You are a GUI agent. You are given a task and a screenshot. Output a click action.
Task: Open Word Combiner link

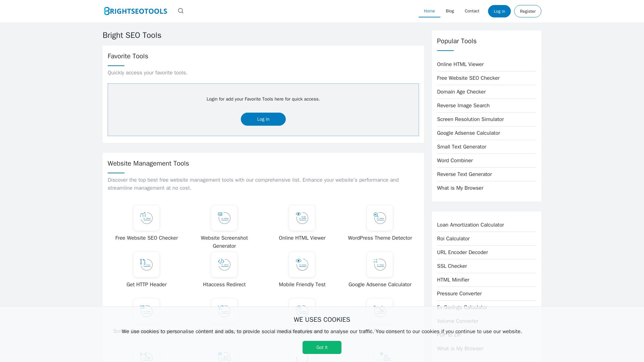[x=455, y=161]
